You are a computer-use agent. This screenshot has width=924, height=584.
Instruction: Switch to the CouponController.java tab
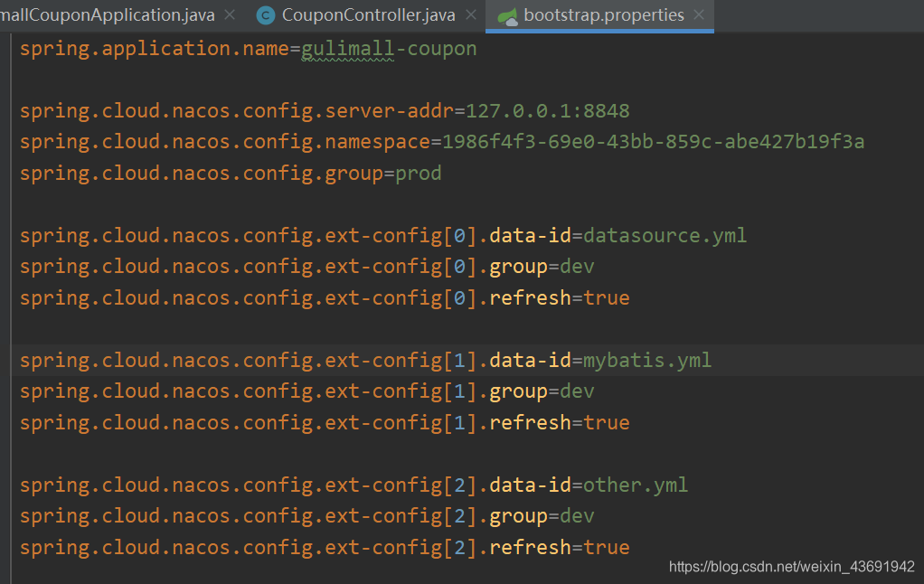(368, 14)
